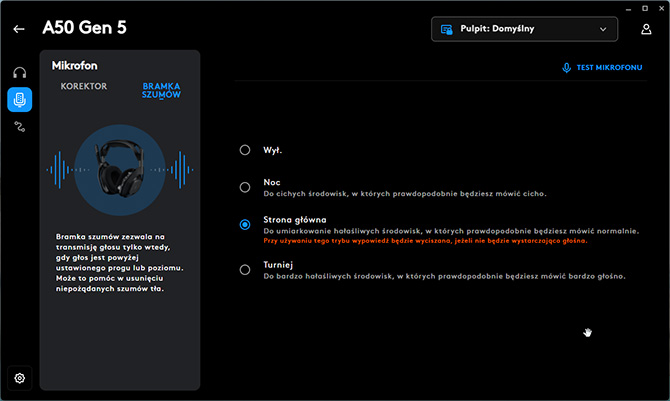This screenshot has height=401, width=670.
Task: Open settings with the gear icon
Action: (x=20, y=378)
